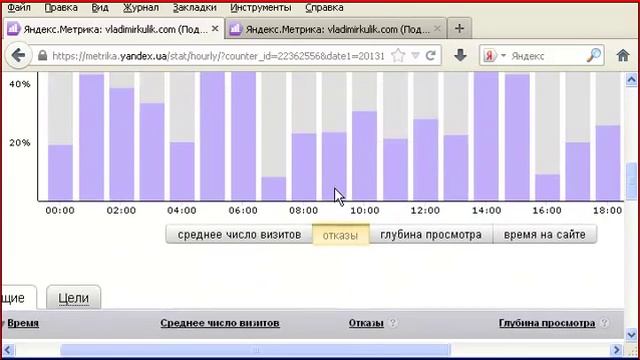Select среднее число визитов chart button
Screen dimensions: 640x360
click(x=239, y=235)
